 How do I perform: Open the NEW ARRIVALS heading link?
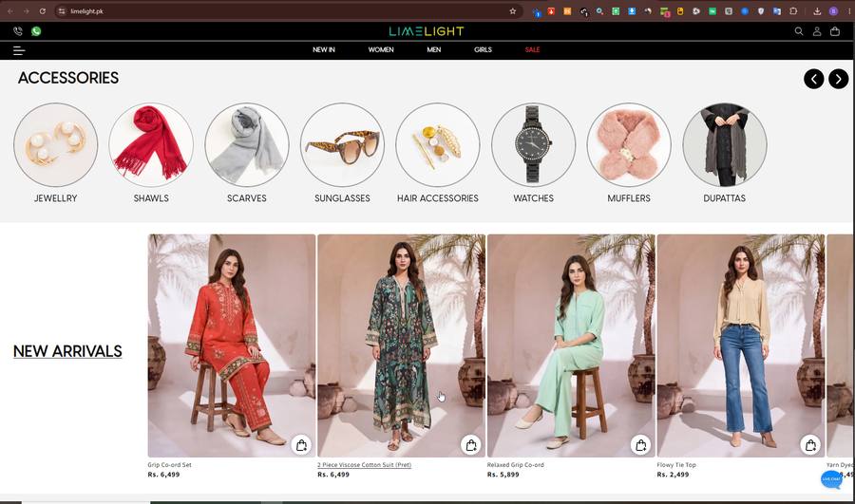point(67,351)
